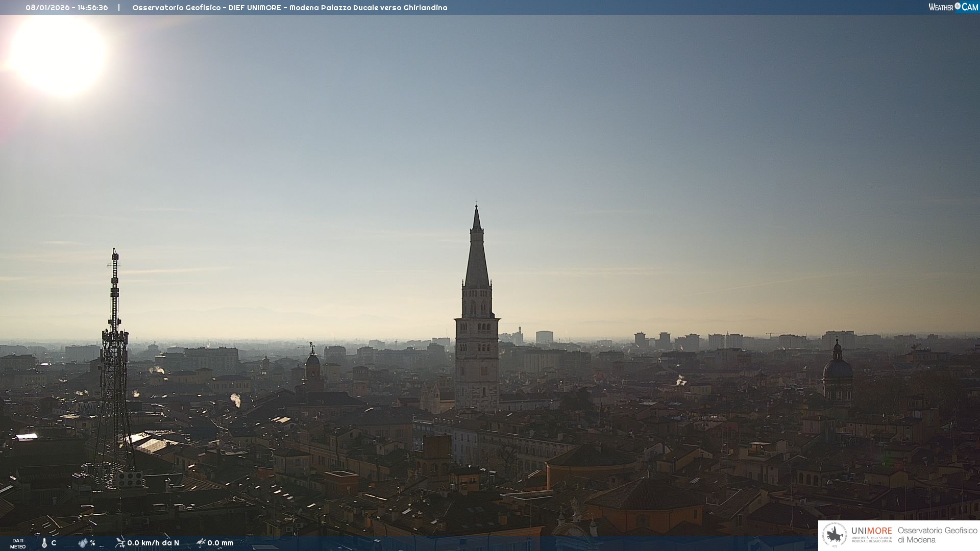Click the WeatherCam camera lens icon
The height and width of the screenshot is (551, 980).
coord(958,6)
